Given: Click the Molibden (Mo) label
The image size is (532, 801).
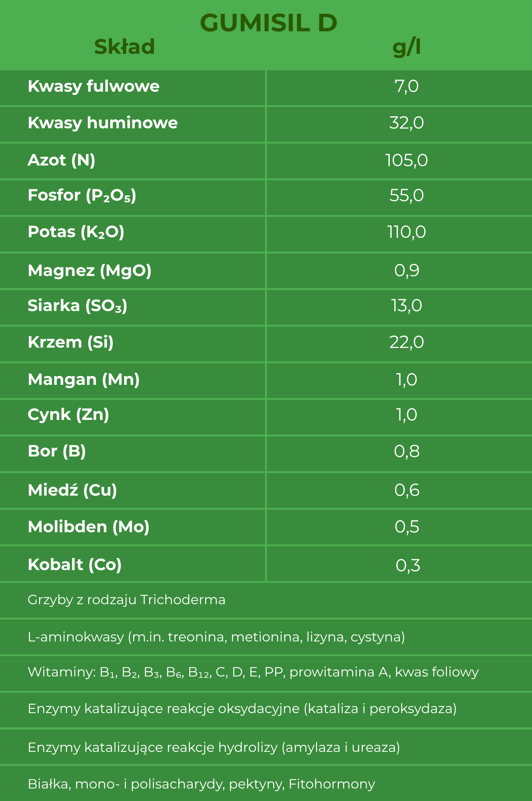Looking at the screenshot, I should tap(89, 527).
